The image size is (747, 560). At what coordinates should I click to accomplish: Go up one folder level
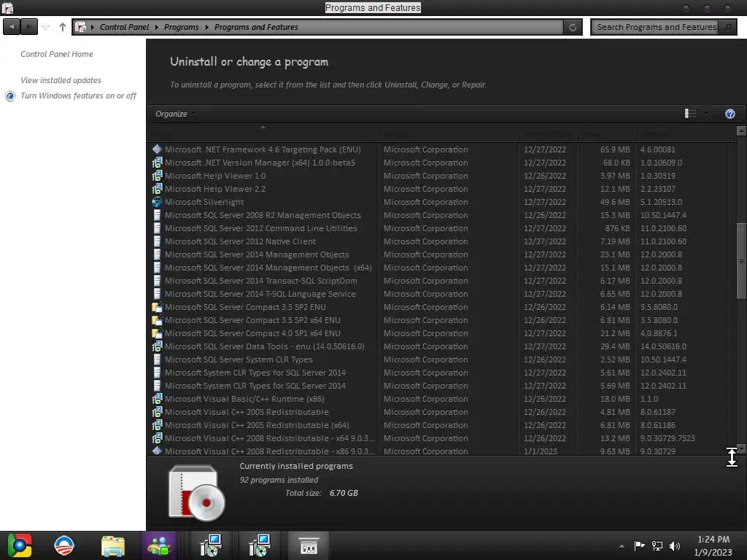click(63, 27)
